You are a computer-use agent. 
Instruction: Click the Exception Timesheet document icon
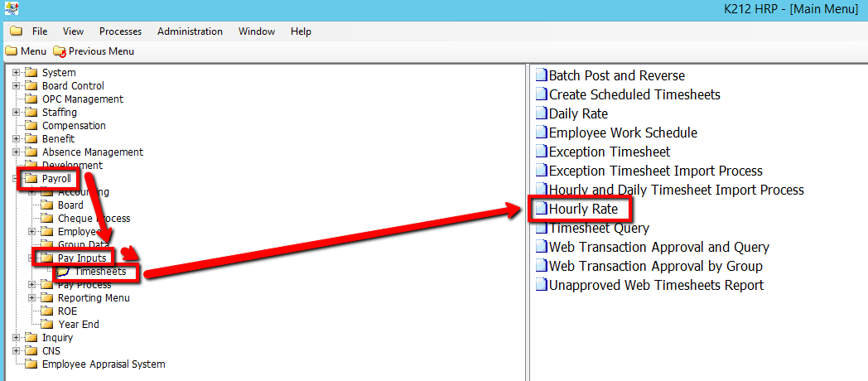coord(541,152)
